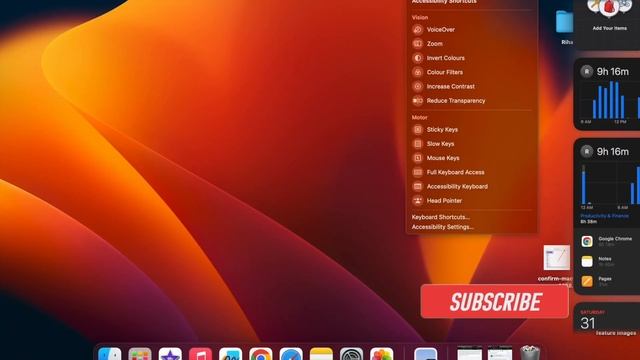Image resolution: width=640 pixels, height=360 pixels.
Task: Open the Music app in Dock
Action: tap(200, 354)
